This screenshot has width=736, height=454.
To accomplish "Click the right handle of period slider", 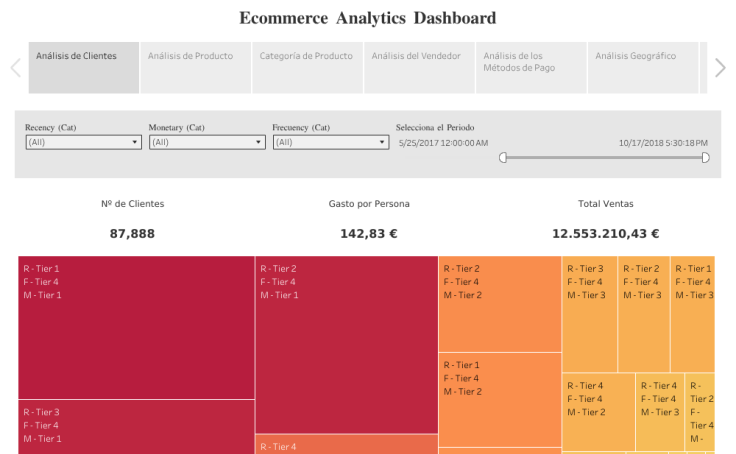I will coord(705,157).
